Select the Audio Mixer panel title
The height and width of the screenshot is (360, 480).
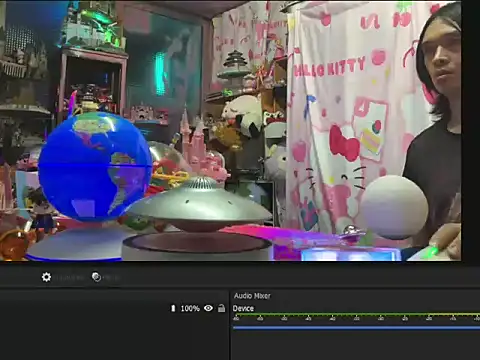(x=252, y=296)
